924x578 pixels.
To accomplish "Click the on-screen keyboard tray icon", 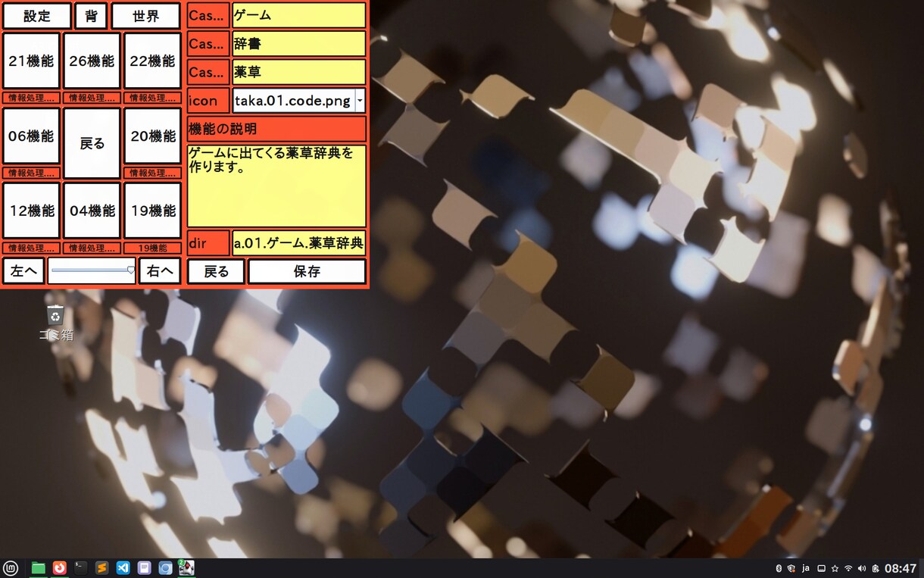I will [821, 569].
